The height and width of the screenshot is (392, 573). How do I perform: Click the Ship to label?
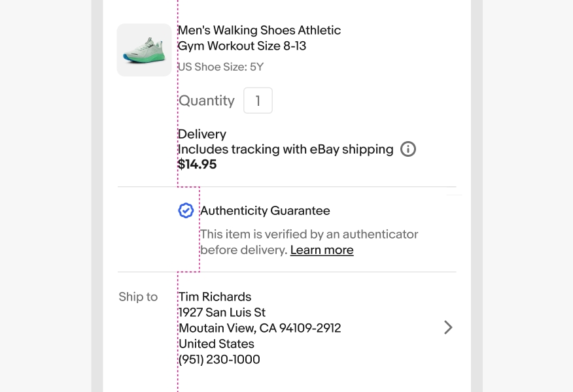138,297
